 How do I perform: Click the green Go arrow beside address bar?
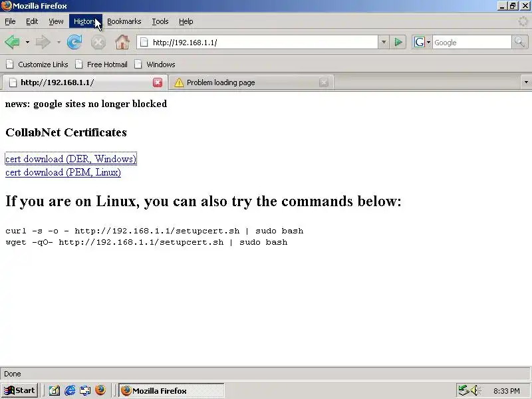coord(398,43)
